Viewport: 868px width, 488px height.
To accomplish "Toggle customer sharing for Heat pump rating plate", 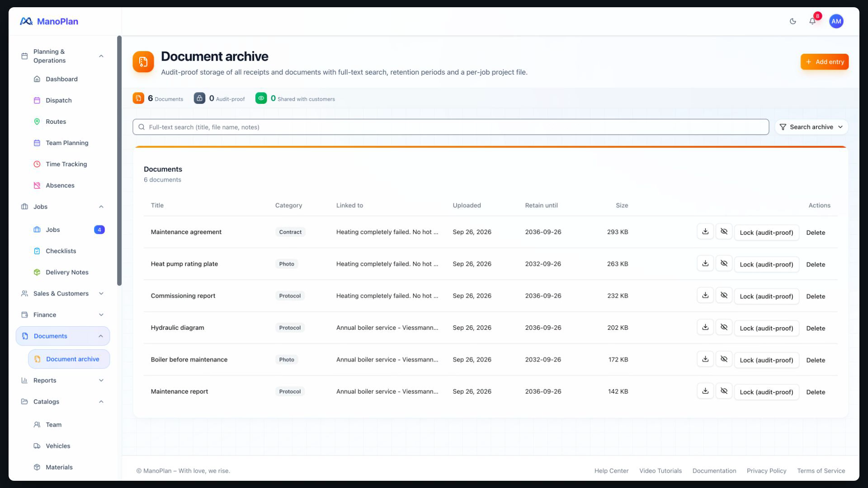I will [724, 263].
